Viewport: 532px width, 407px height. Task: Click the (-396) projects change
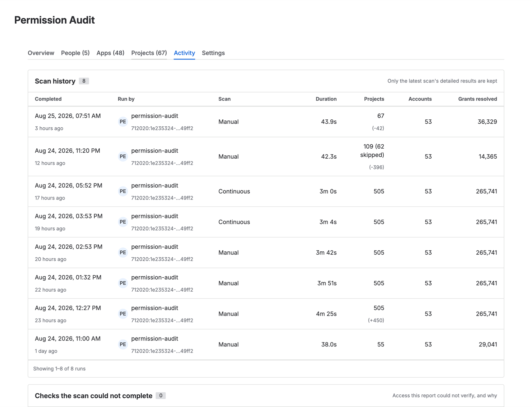point(376,167)
